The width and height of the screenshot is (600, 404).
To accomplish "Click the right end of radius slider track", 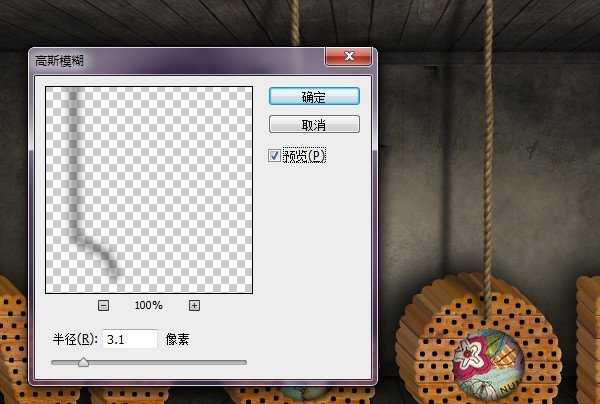I will (x=244, y=362).
